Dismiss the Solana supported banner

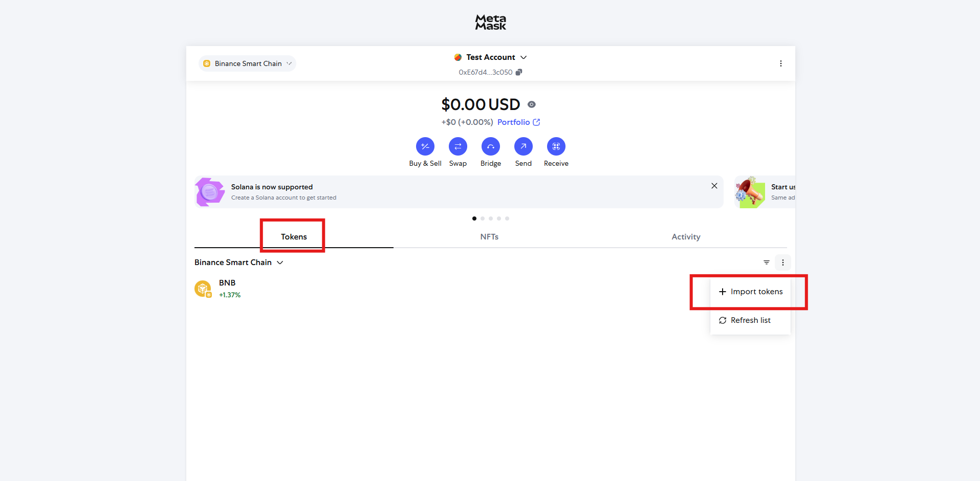pyautogui.click(x=714, y=186)
